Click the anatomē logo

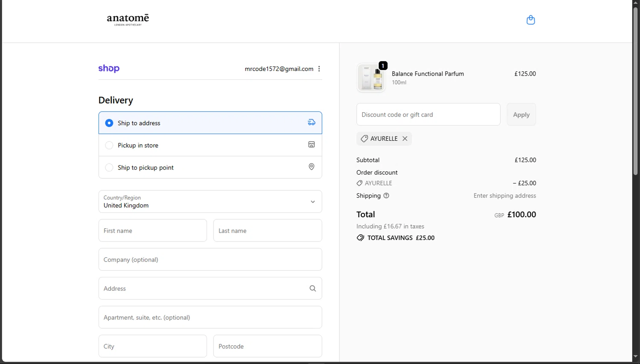128,20
